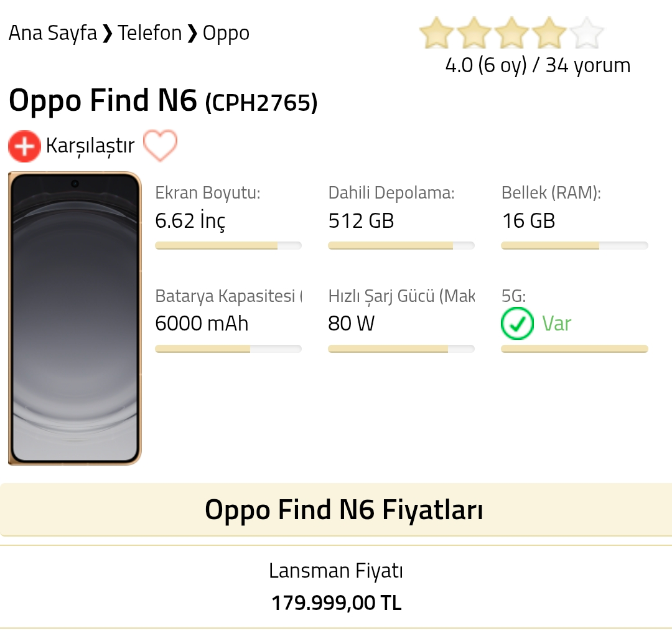Open the Ana Sayfa breadcrumb link

point(53,33)
